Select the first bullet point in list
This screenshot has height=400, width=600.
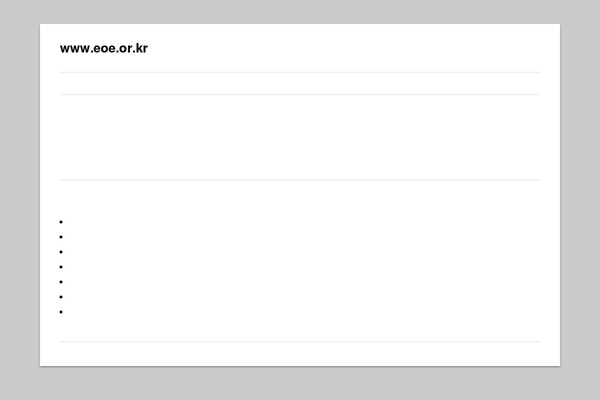(61, 222)
